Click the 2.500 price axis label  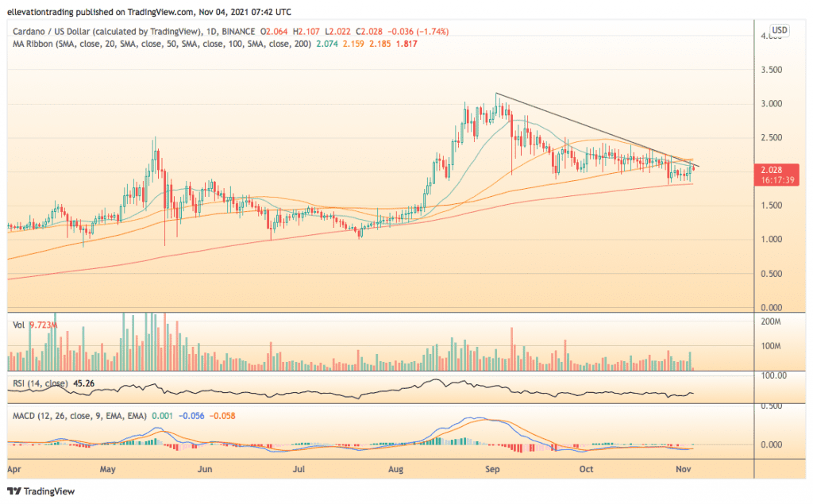[772, 138]
